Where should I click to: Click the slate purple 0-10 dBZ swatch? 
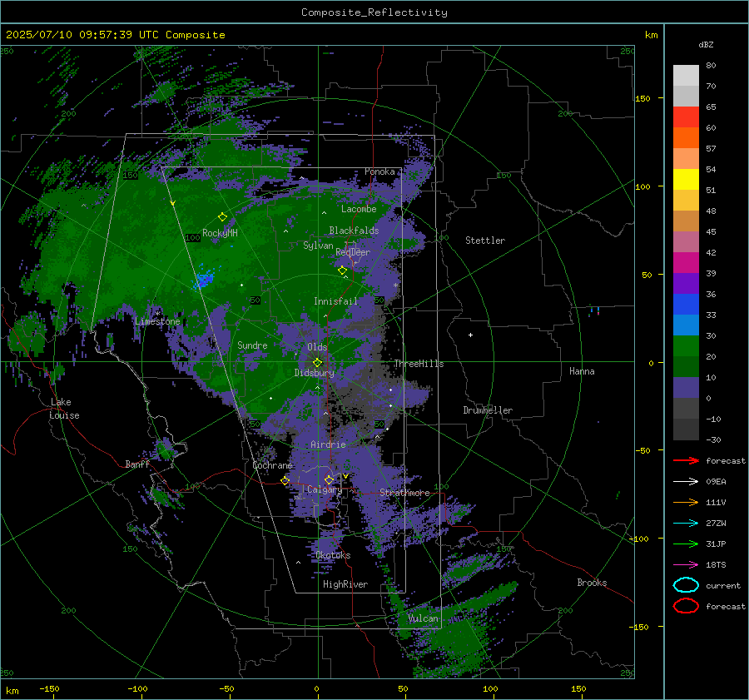pos(686,388)
